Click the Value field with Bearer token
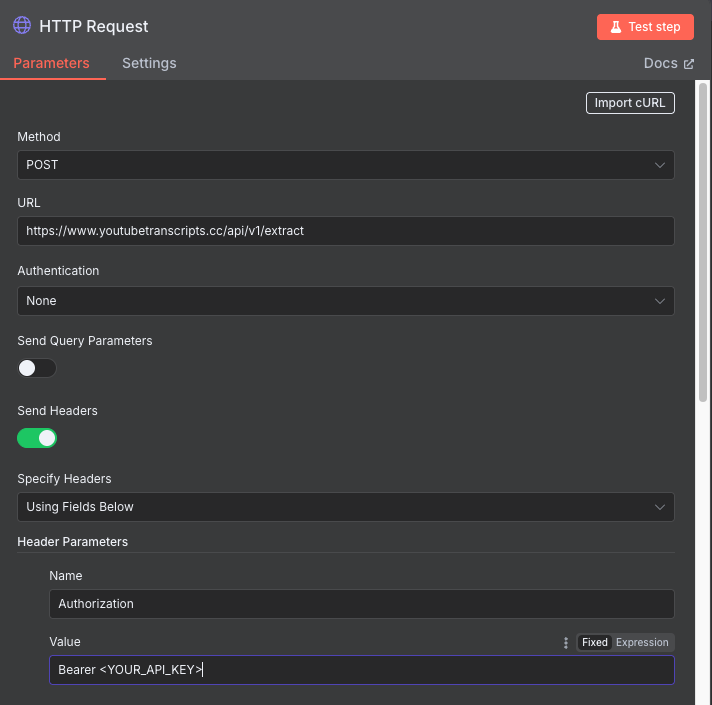The height and width of the screenshot is (705, 712). (361, 670)
